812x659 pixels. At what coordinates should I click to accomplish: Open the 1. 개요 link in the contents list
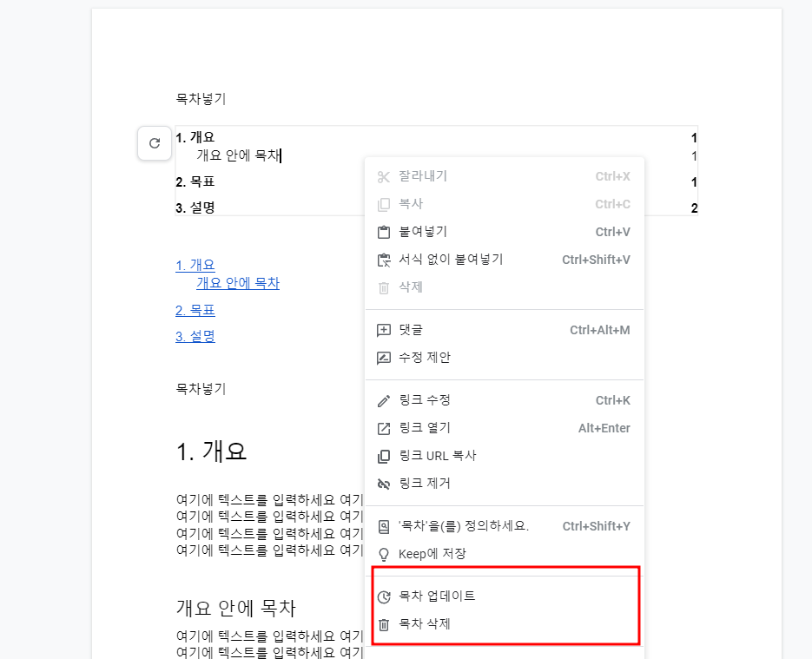tap(195, 265)
